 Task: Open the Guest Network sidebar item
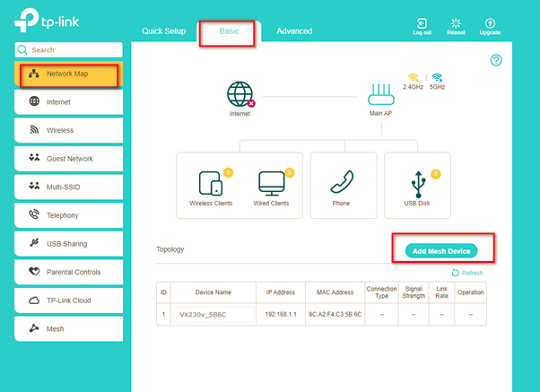(x=68, y=159)
